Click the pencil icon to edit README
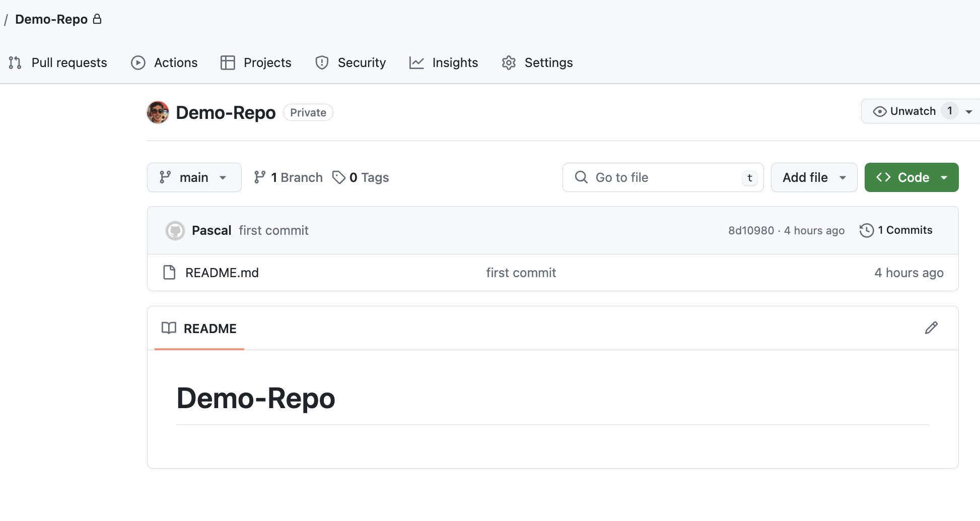This screenshot has height=521, width=980. 931,328
